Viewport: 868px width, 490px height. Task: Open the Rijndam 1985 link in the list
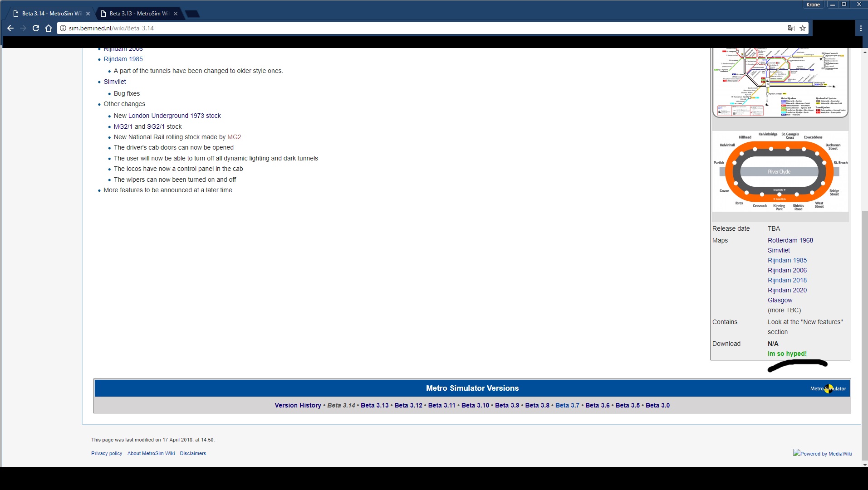pyautogui.click(x=123, y=59)
